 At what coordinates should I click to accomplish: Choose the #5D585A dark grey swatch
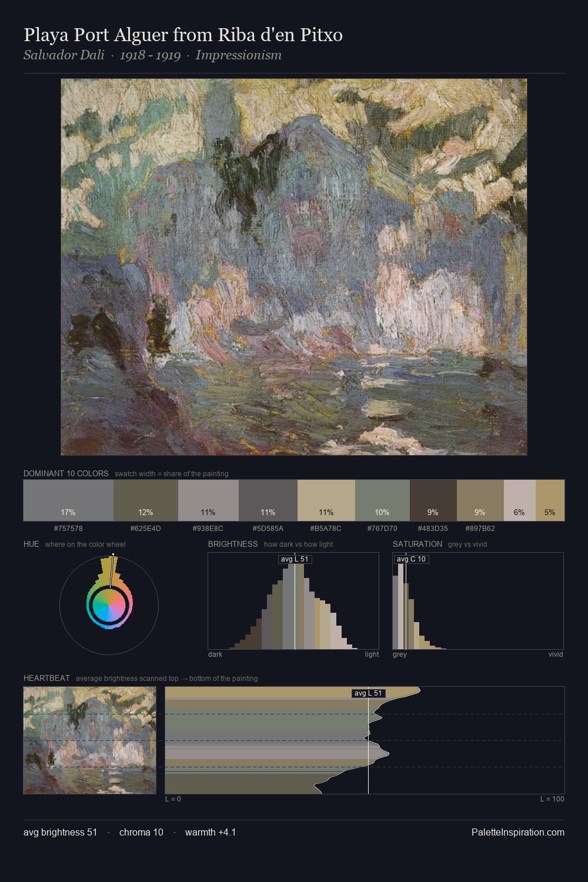click(268, 500)
